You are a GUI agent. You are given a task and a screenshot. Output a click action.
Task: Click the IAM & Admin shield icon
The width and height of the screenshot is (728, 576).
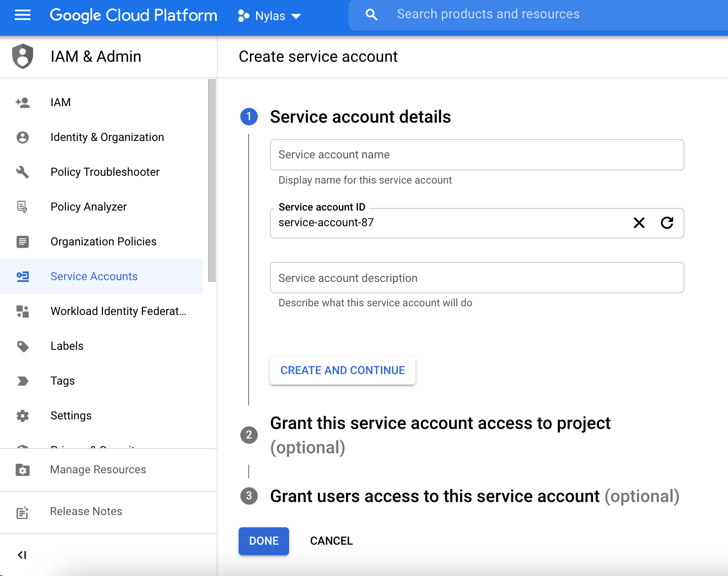tap(22, 56)
